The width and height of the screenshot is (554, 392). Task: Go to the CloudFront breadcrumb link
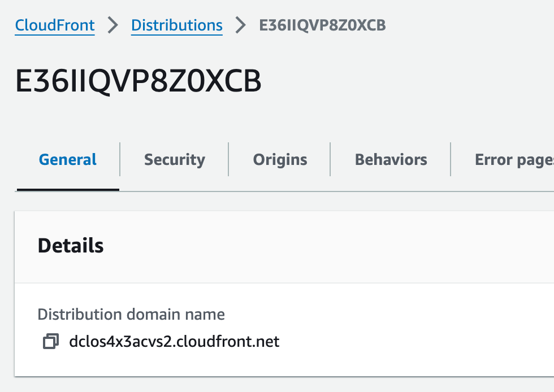[55, 25]
